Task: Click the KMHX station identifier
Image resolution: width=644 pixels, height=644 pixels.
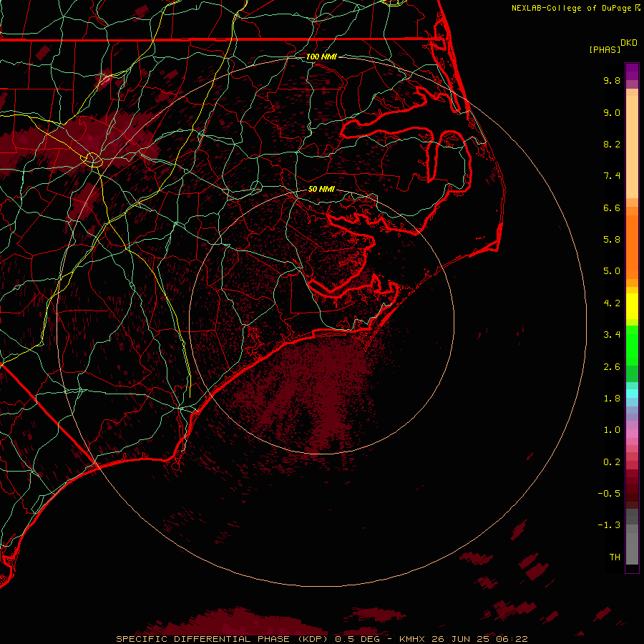Action: point(414,639)
